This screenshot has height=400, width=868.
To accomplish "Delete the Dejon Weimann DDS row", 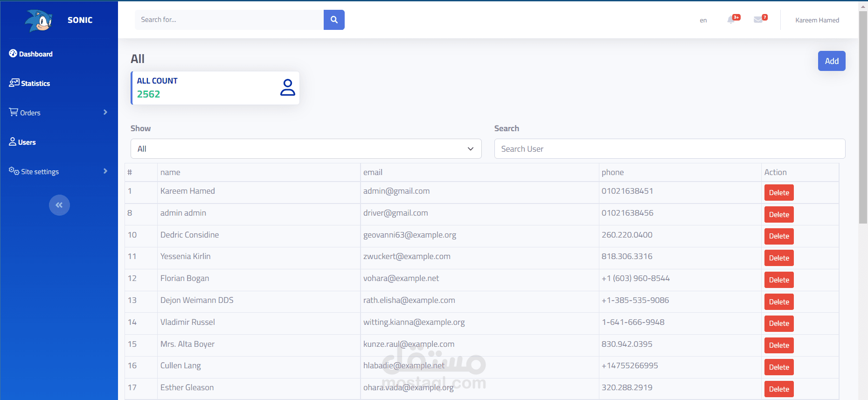I will coord(779,302).
